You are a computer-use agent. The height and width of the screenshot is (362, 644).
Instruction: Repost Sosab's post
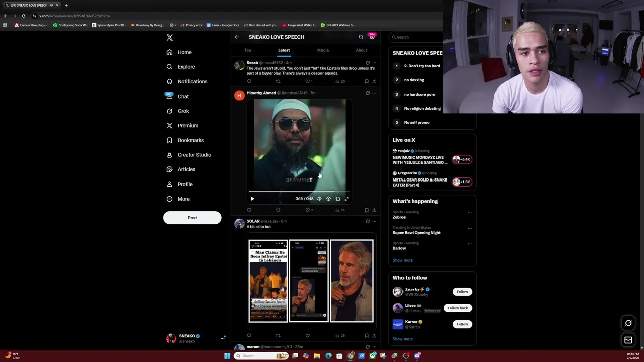click(278, 81)
